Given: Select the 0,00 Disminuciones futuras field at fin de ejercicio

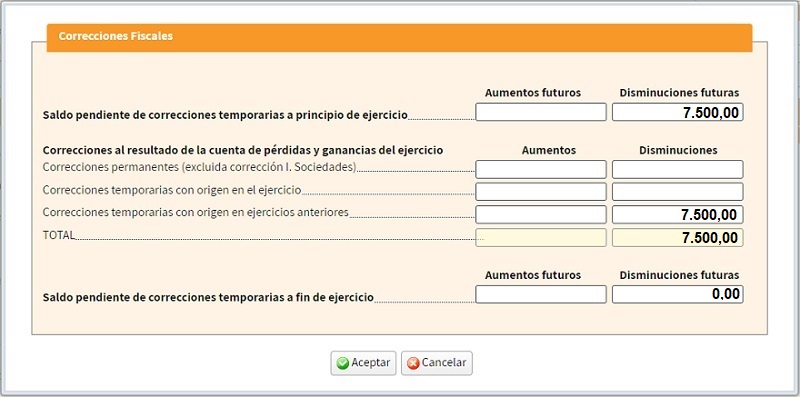Looking at the screenshot, I should pyautogui.click(x=678, y=294).
